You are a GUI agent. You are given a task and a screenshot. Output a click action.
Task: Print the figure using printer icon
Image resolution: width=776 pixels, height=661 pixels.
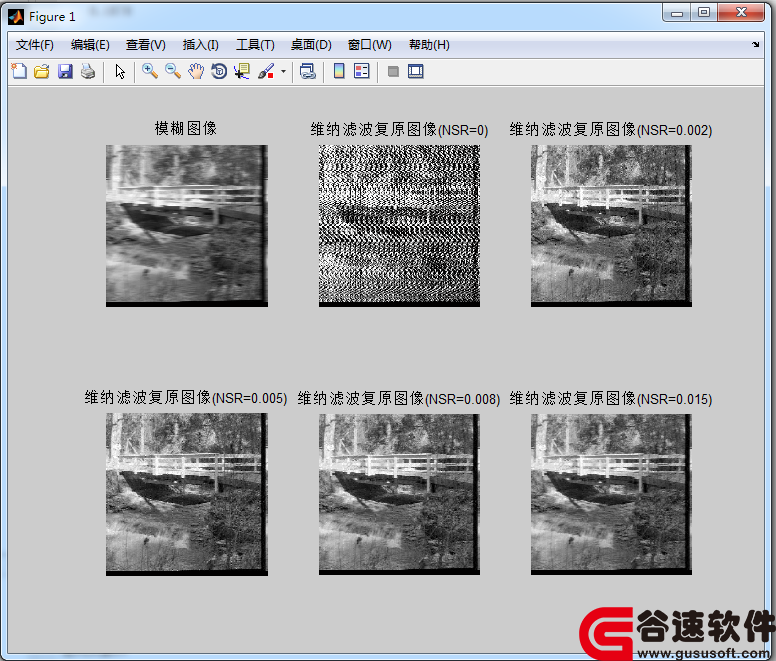[88, 71]
